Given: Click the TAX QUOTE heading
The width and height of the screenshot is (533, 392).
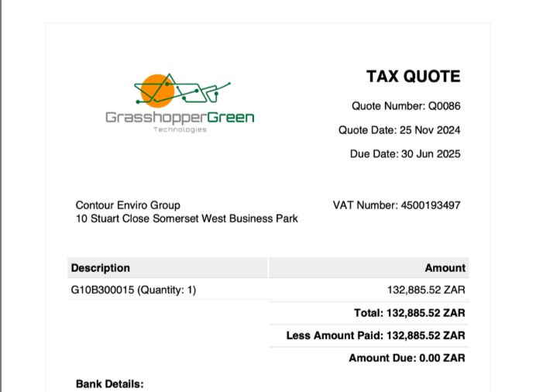Looking at the screenshot, I should tap(413, 76).
